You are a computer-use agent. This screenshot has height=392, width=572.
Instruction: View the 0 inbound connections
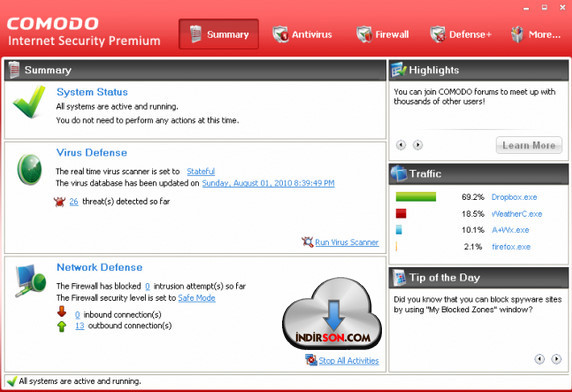(77, 315)
